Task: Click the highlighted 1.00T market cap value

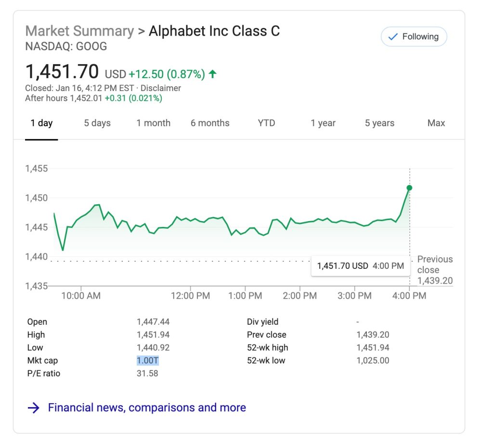Action: point(147,360)
